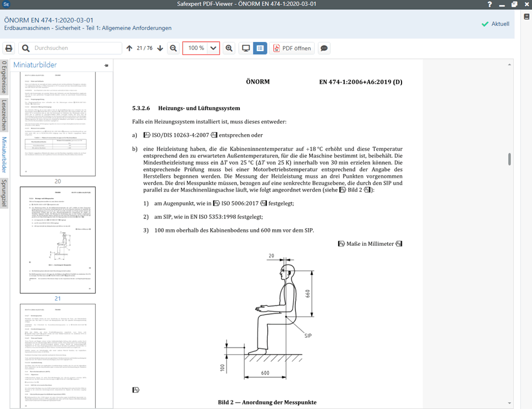Click the Aktuell status indicator

click(x=495, y=24)
